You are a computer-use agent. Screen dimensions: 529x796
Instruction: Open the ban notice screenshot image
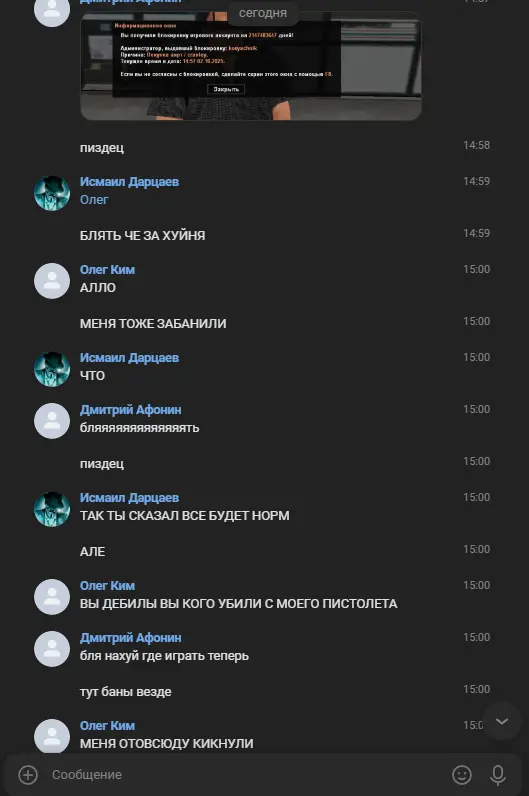pyautogui.click(x=251, y=66)
